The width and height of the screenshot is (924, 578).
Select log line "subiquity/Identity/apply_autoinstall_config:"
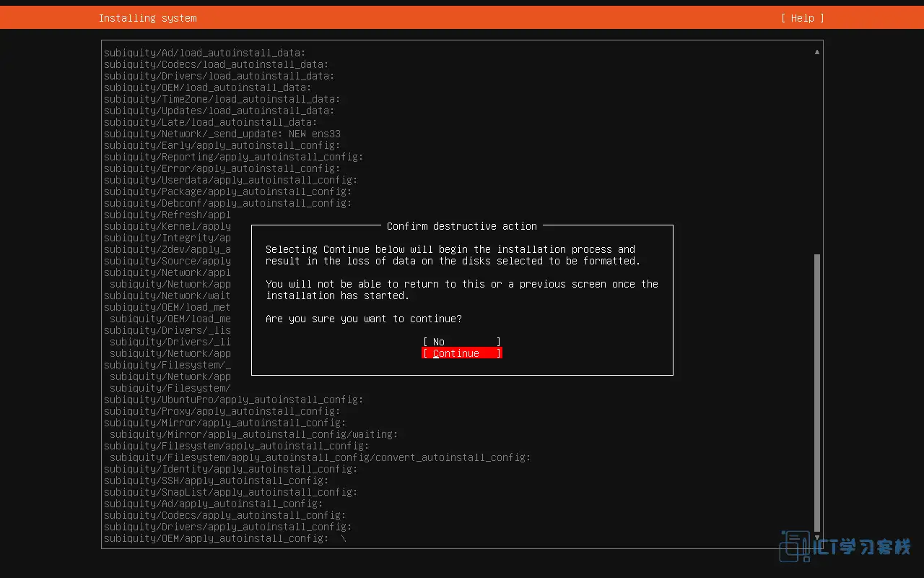point(231,469)
